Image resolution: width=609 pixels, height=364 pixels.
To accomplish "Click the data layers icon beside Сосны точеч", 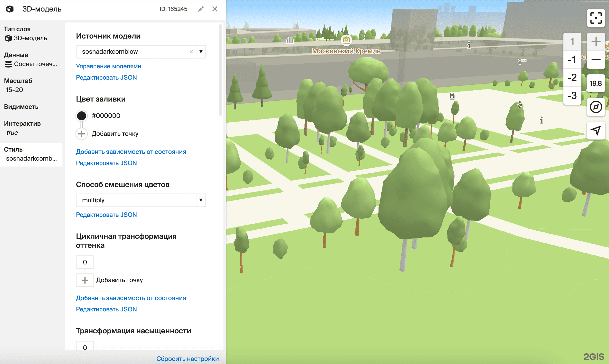I will (8, 64).
